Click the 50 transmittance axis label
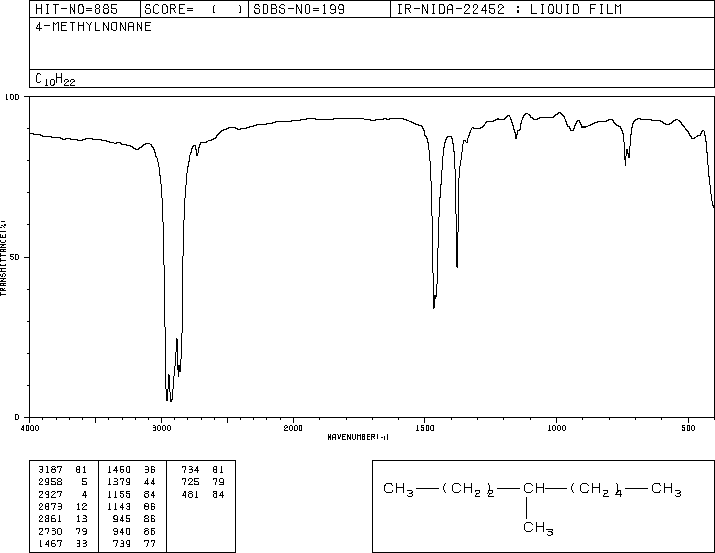 click(x=16, y=257)
